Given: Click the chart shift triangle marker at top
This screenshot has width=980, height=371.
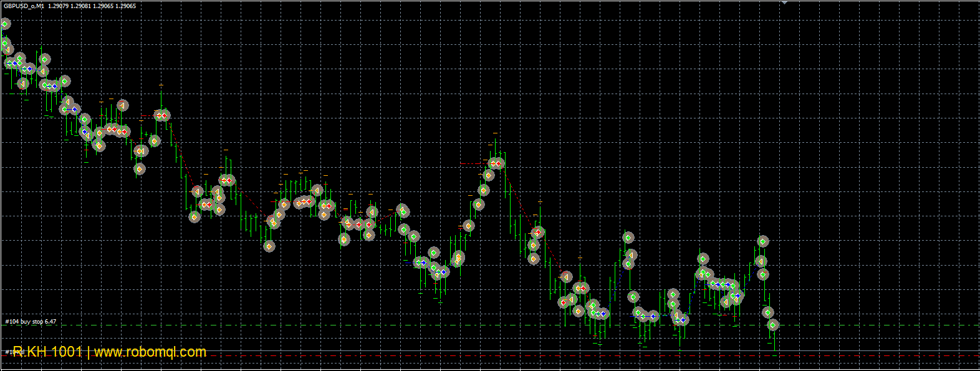Looking at the screenshot, I should tap(784, 2).
